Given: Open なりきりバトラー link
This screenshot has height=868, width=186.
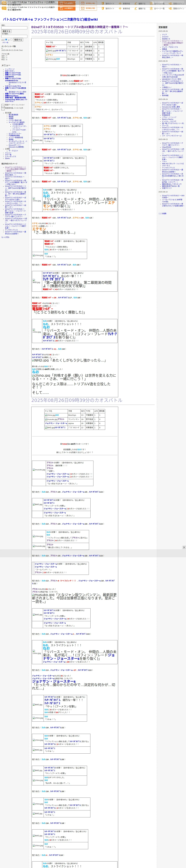Looking at the screenshot, I should 15,134.
